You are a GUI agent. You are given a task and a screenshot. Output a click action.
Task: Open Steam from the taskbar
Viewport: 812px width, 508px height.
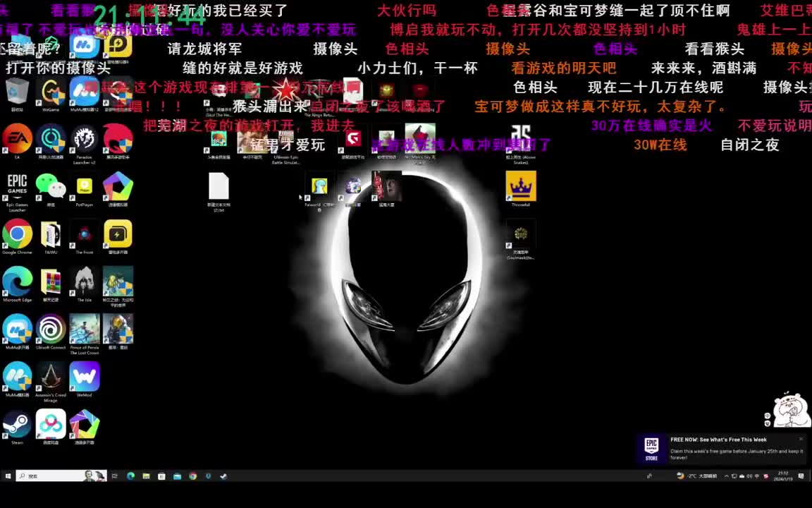coord(223,476)
